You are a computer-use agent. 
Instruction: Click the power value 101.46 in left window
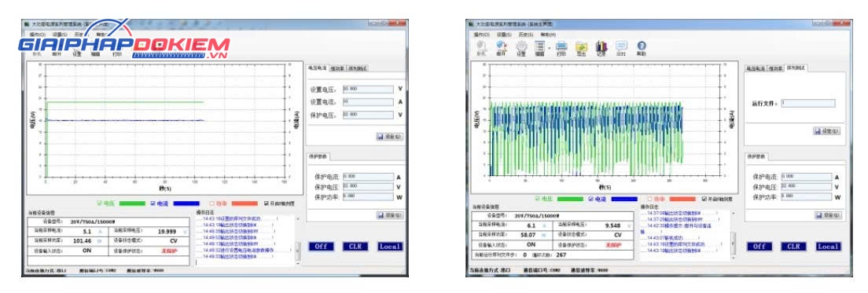click(x=82, y=241)
